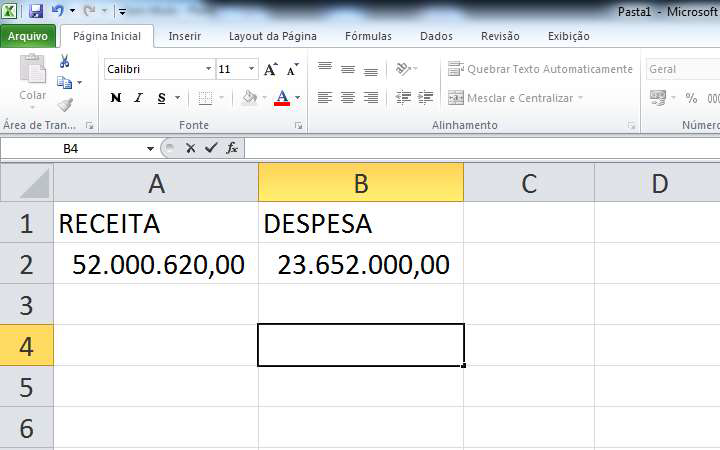Click the cancel X formula bar button
720x450 pixels.
click(191, 148)
